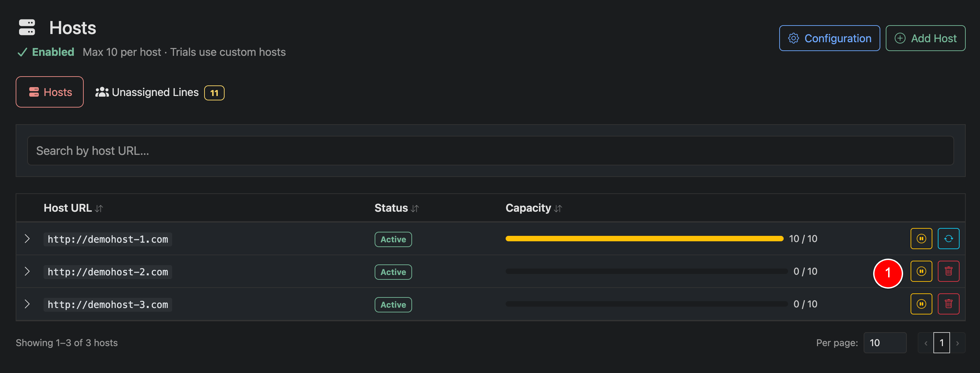Click the http://demohost-3.com URL

[x=108, y=305]
